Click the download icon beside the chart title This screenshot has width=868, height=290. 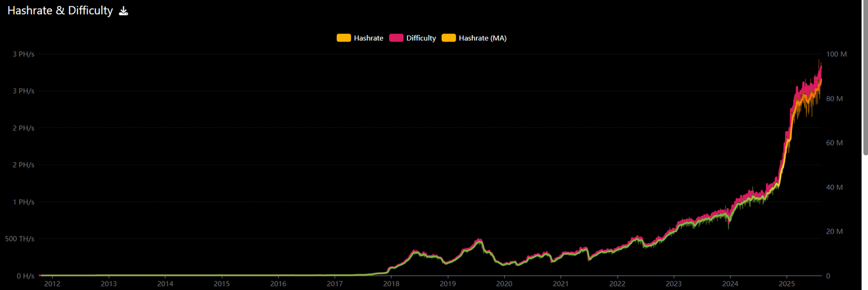[124, 11]
